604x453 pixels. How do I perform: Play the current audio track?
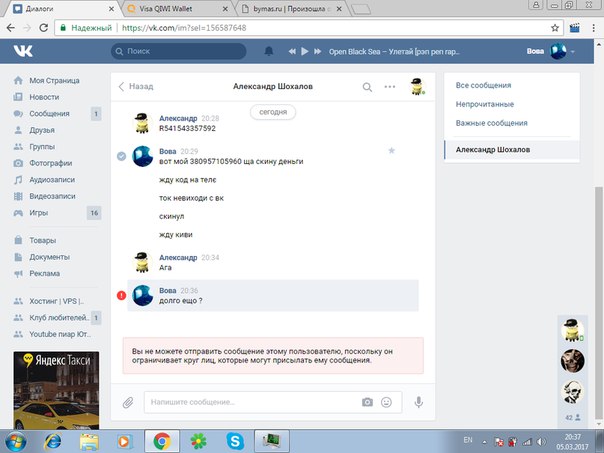click(x=292, y=50)
